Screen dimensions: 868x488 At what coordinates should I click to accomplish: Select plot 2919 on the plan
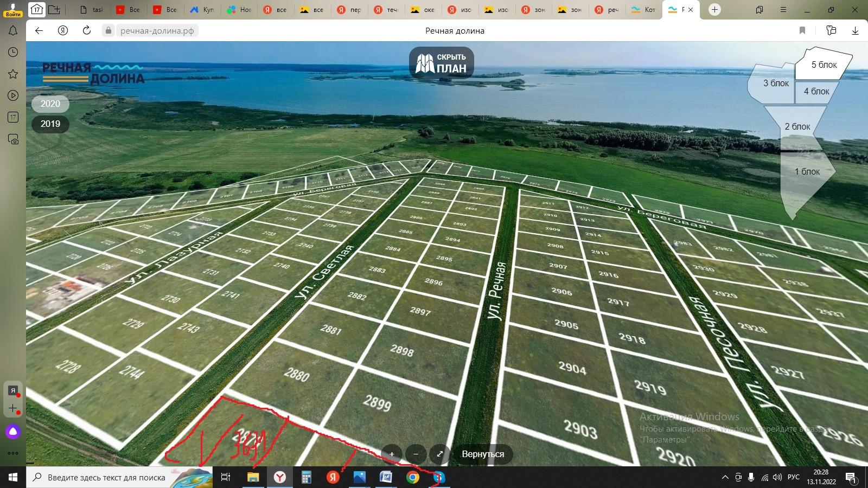[x=650, y=388]
